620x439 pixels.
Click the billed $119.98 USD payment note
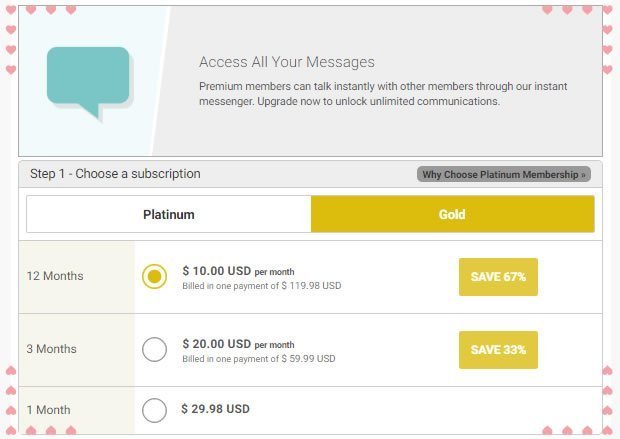(x=262, y=286)
